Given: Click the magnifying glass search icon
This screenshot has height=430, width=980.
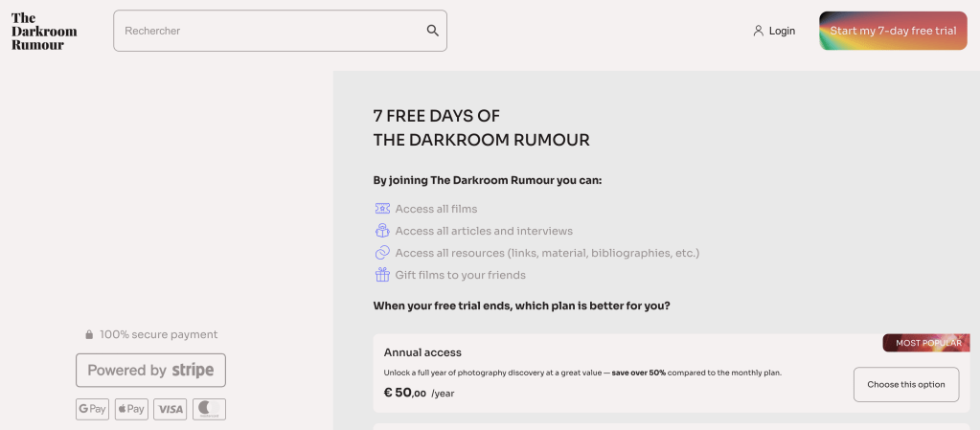Looking at the screenshot, I should click(x=433, y=31).
